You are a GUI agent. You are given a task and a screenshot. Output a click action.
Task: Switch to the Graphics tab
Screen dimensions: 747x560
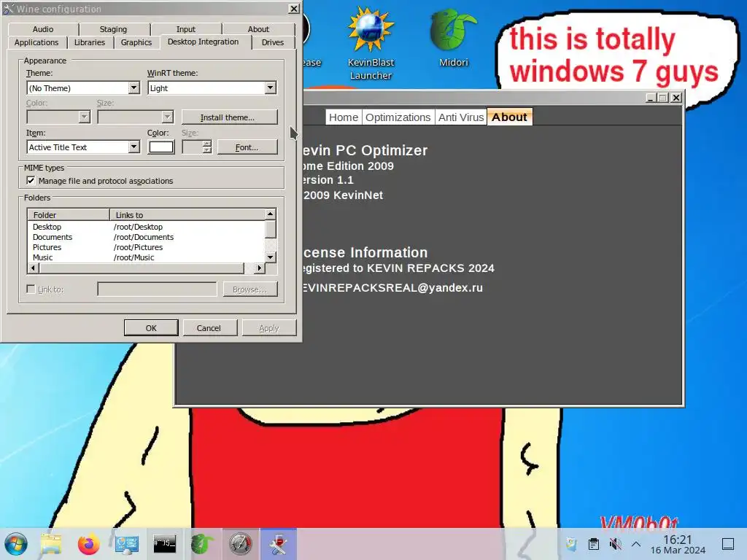[x=136, y=42]
